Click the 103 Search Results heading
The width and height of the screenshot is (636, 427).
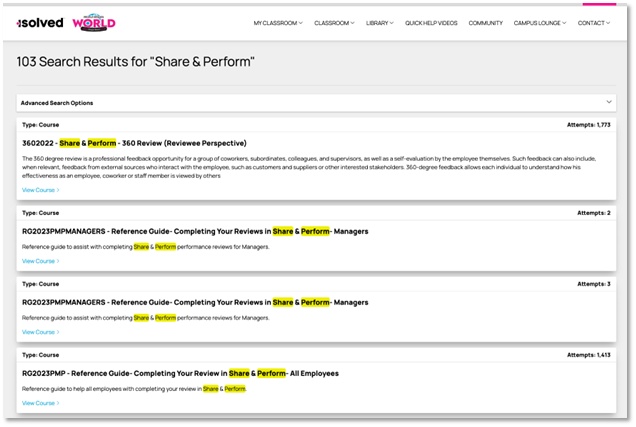coord(135,62)
